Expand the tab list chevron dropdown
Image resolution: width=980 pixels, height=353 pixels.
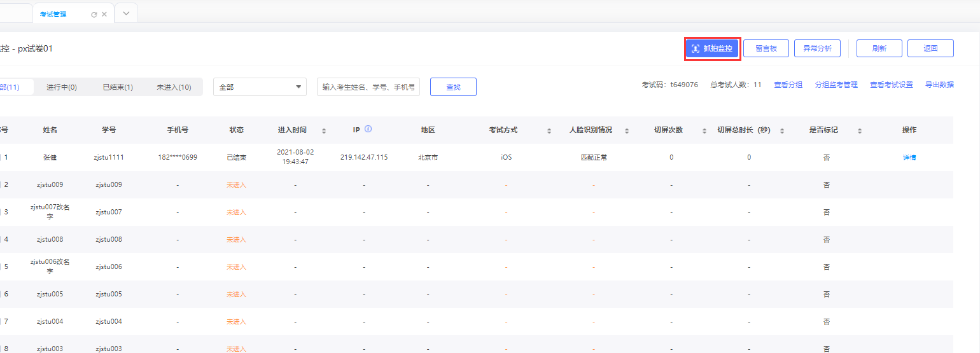click(126, 13)
